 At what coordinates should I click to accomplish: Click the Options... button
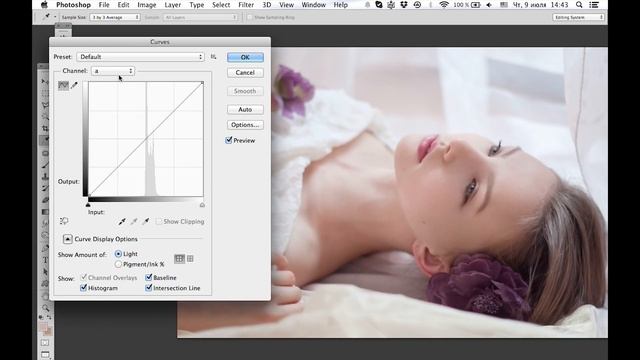pyautogui.click(x=245, y=125)
